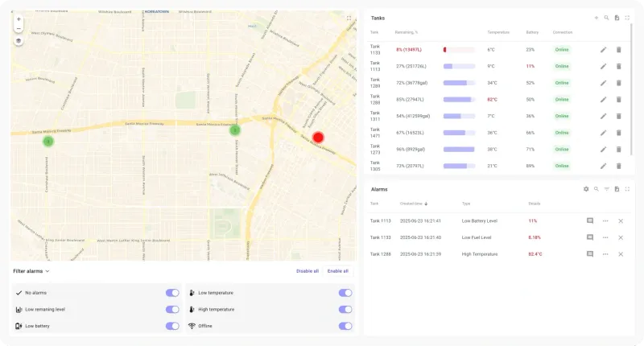Sort the Tanks table by Connection column
This screenshot has width=644, height=346.
[x=562, y=32]
